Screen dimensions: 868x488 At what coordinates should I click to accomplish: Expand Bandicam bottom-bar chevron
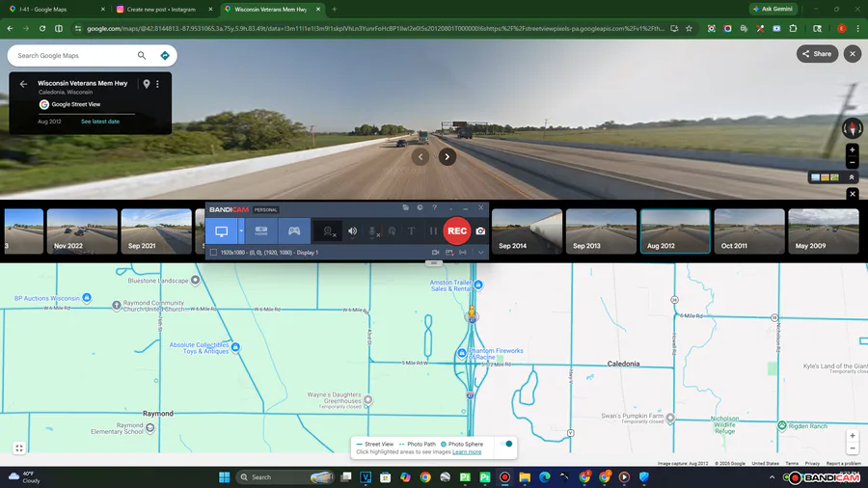point(480,253)
